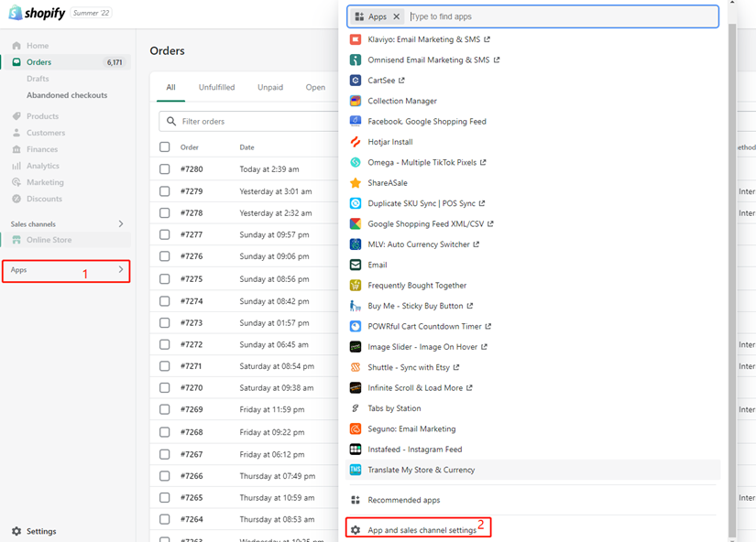Select the checkbox for order #7275
Image resolution: width=756 pixels, height=542 pixels.
click(x=164, y=279)
